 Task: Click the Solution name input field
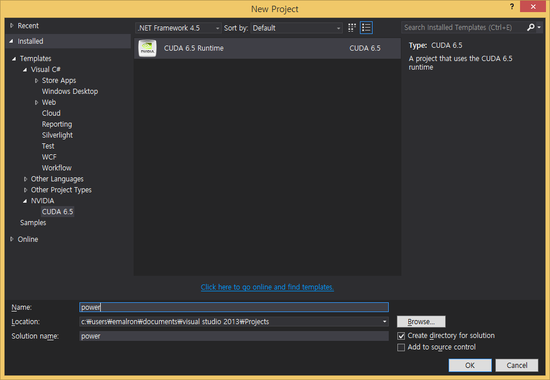(x=234, y=336)
